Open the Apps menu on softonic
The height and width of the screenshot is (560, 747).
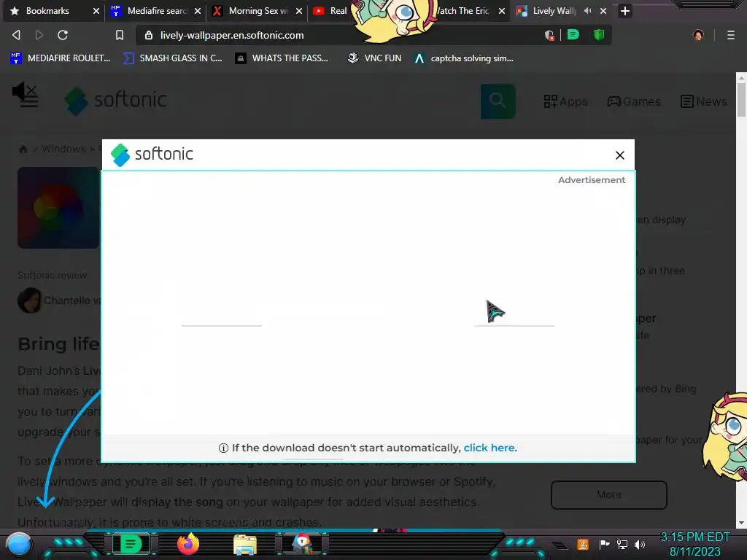click(x=565, y=101)
